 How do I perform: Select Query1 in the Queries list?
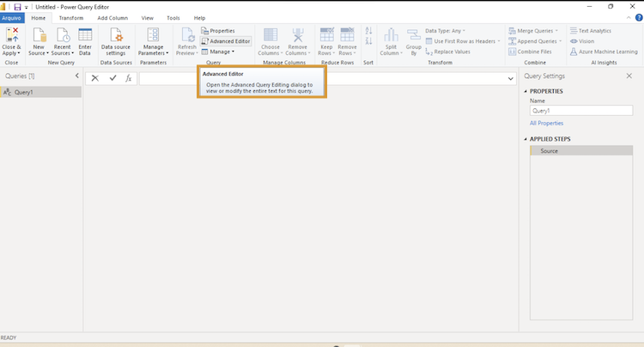[40, 92]
